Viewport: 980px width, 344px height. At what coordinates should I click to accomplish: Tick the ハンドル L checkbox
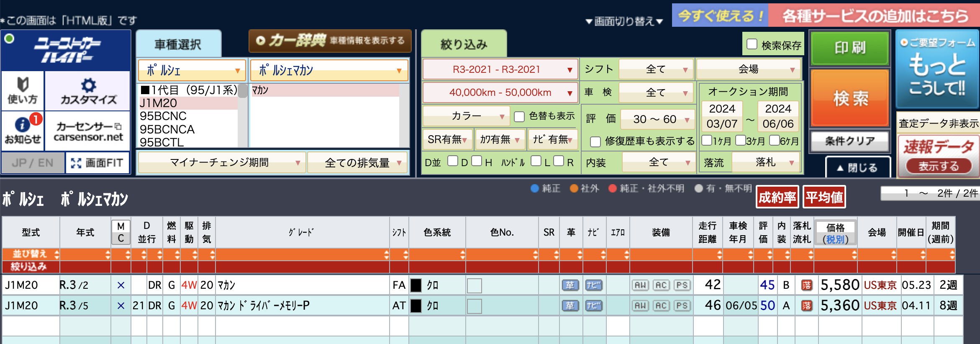click(x=536, y=161)
